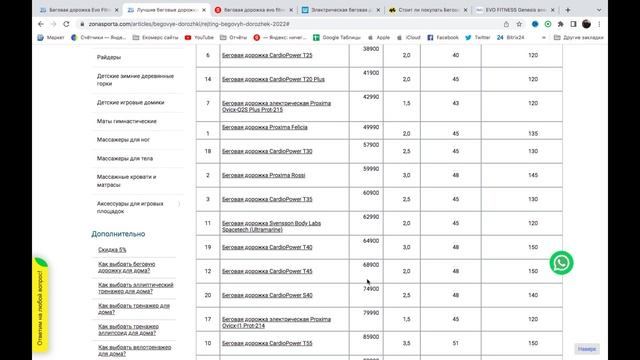640x360 pixels.
Task: Open Аксессуары для игровых площадок category
Action: pyautogui.click(x=130, y=207)
